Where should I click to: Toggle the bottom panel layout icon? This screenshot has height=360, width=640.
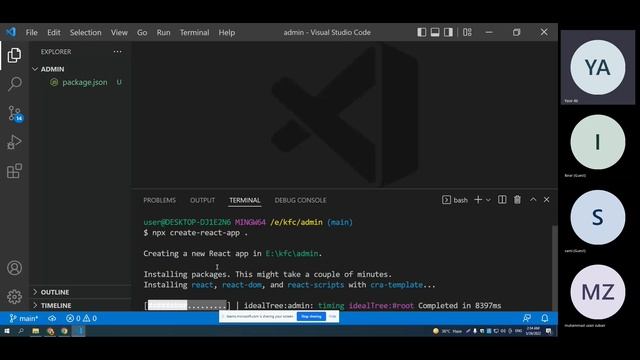tap(435, 32)
